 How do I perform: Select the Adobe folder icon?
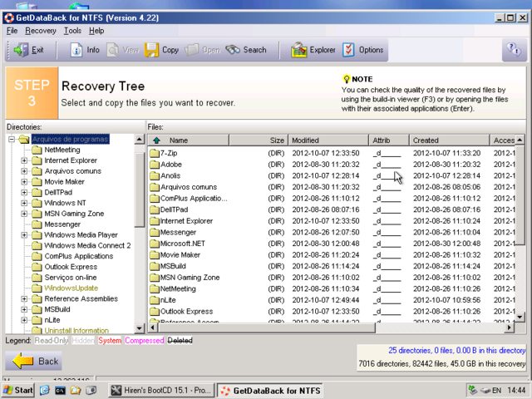point(155,165)
